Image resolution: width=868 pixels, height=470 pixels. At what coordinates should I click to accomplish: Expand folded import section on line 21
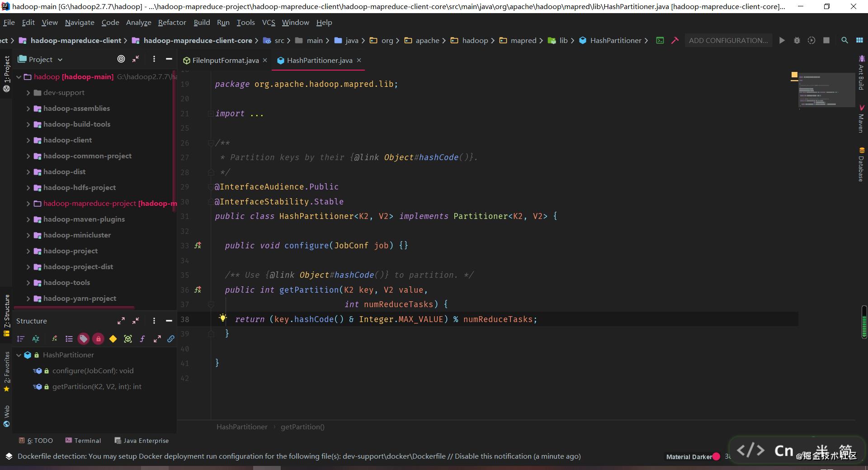point(211,114)
